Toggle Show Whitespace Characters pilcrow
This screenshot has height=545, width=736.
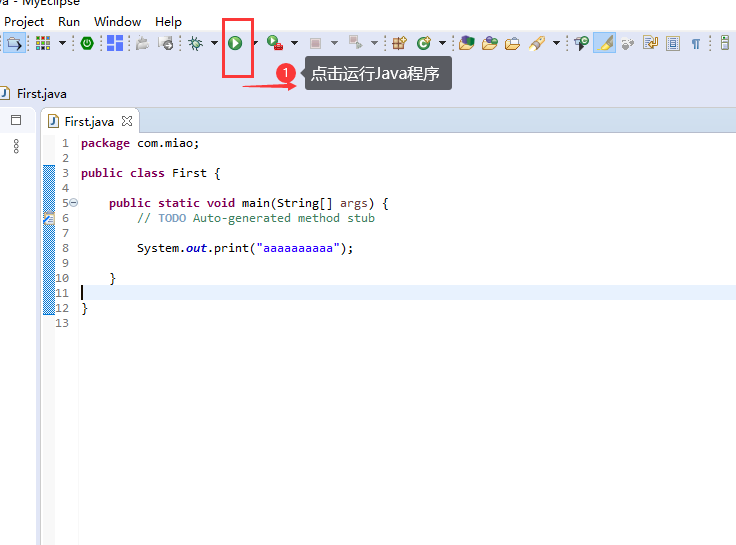click(x=696, y=44)
